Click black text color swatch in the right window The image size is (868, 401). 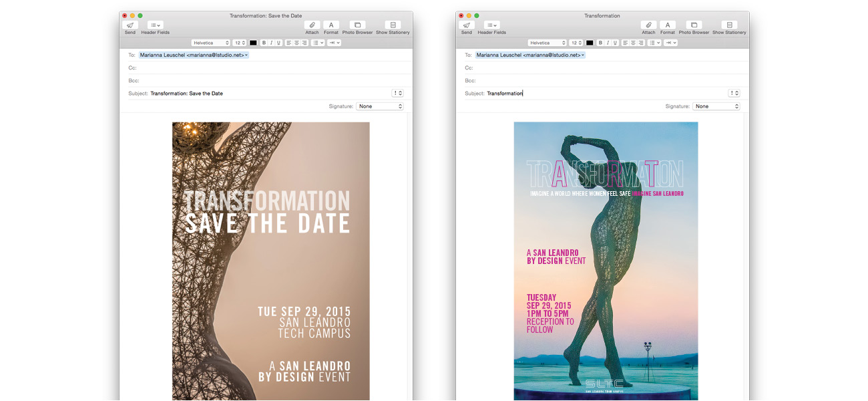tap(590, 43)
